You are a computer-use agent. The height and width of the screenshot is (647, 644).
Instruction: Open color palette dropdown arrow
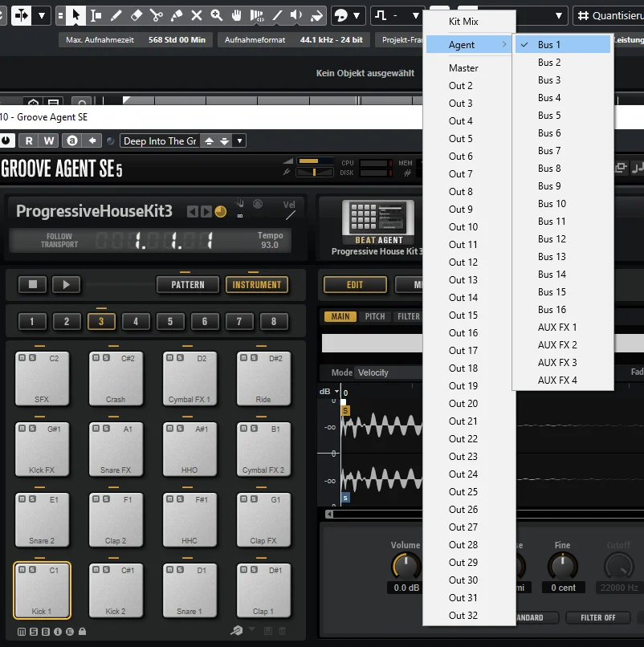click(x=357, y=16)
